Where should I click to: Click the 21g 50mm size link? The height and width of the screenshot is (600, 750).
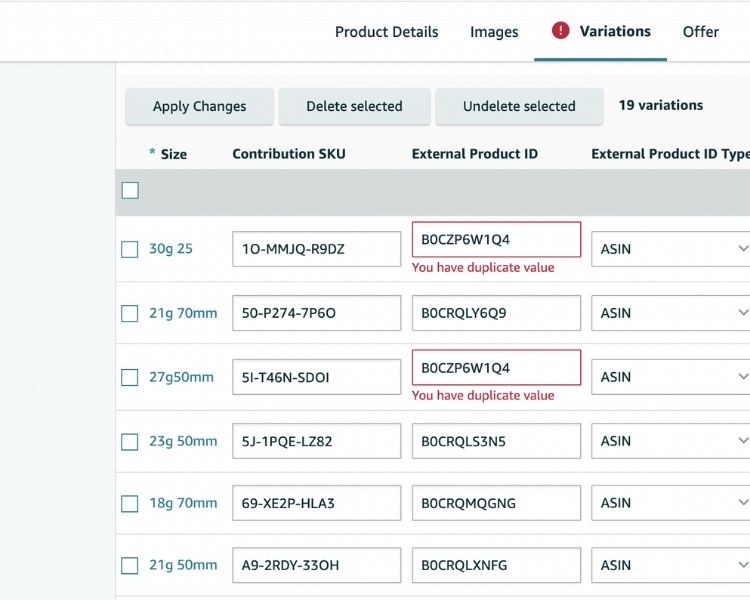pyautogui.click(x=183, y=565)
